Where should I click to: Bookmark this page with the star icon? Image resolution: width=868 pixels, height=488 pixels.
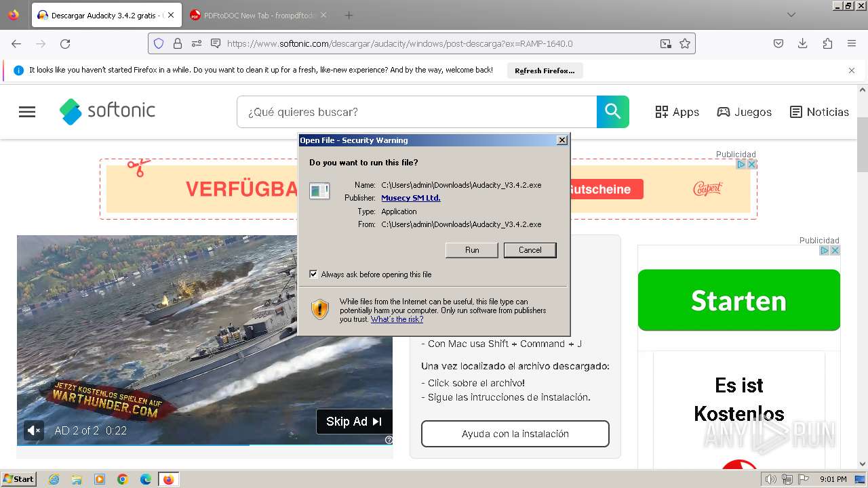685,43
